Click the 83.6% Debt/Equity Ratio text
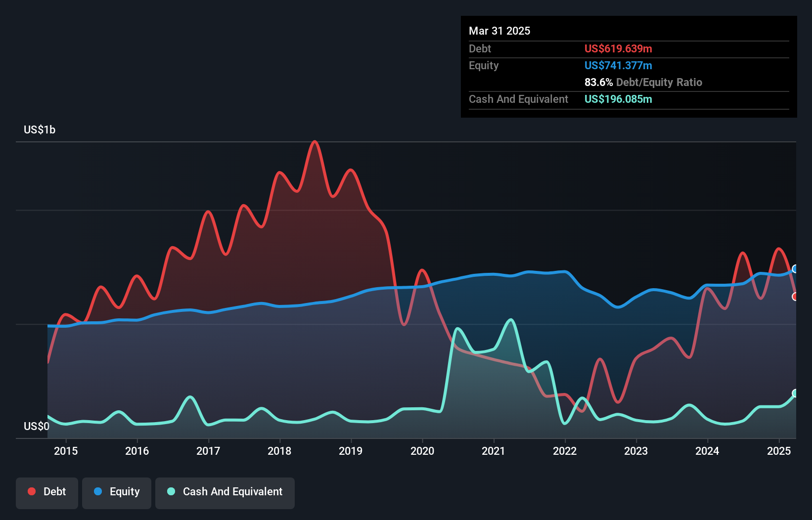The height and width of the screenshot is (520, 812). (643, 82)
